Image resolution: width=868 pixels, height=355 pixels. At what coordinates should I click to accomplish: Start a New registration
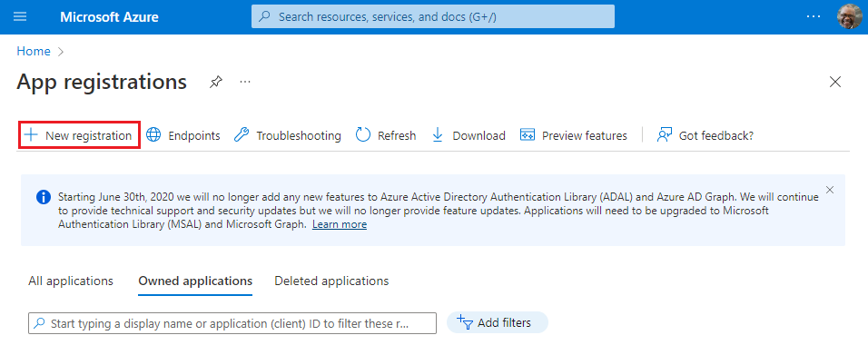pos(79,135)
